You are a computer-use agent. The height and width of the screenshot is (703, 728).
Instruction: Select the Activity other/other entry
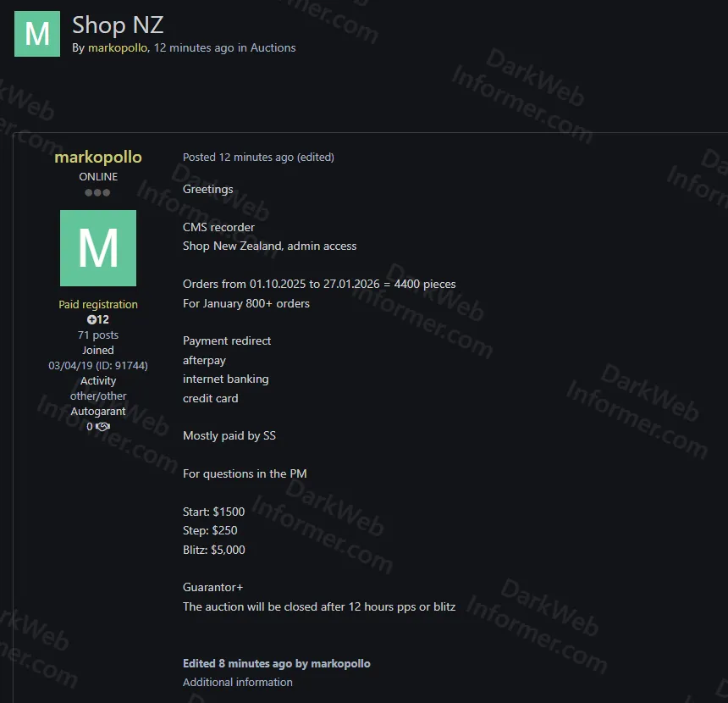click(x=98, y=396)
